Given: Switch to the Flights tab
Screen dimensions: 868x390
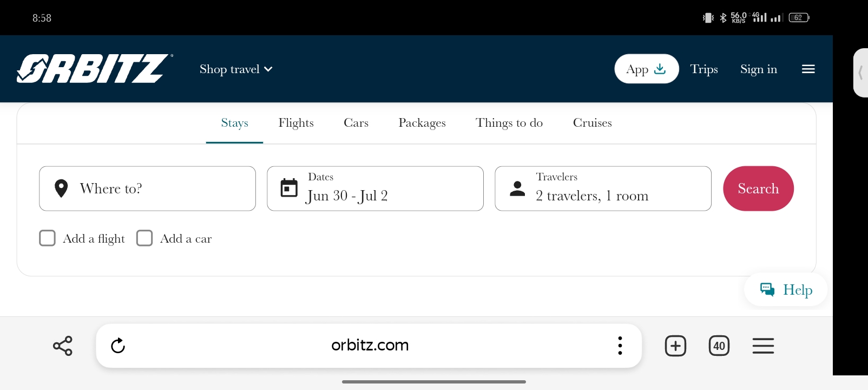Looking at the screenshot, I should (x=296, y=123).
